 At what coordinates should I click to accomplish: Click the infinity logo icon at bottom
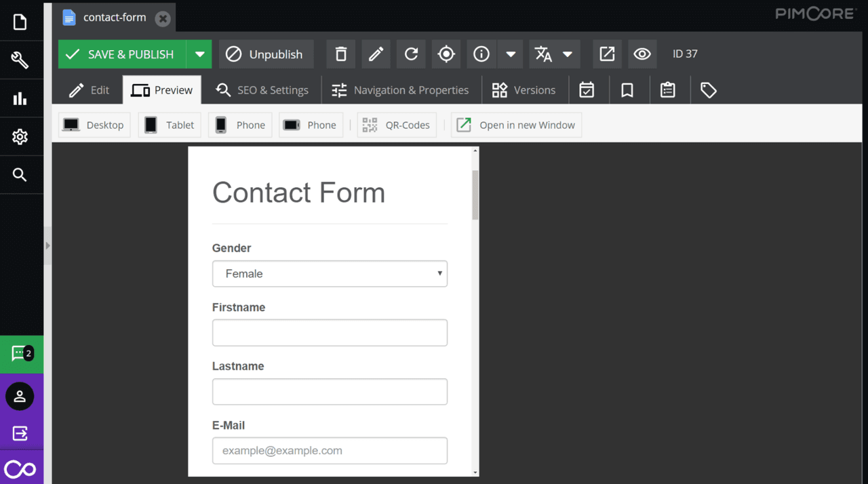(x=20, y=469)
